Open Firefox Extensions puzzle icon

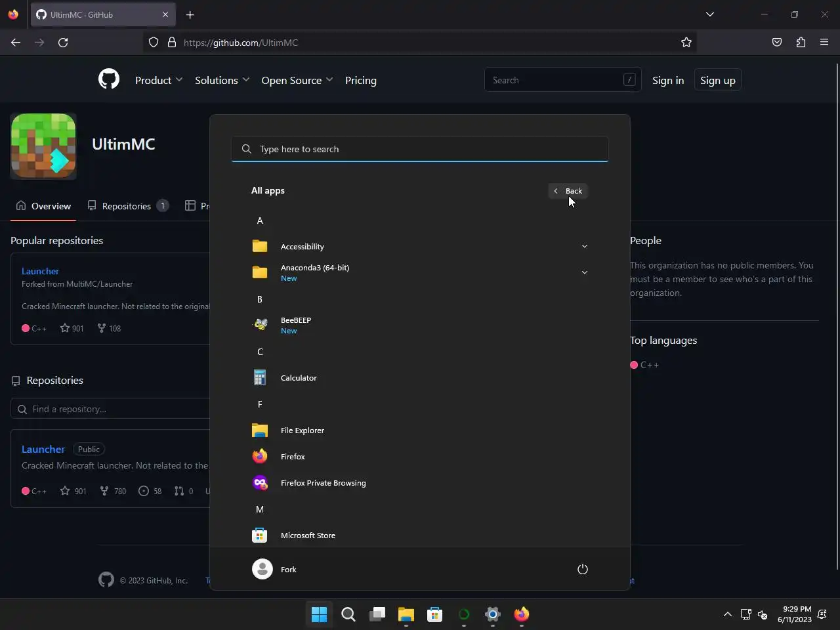(801, 42)
